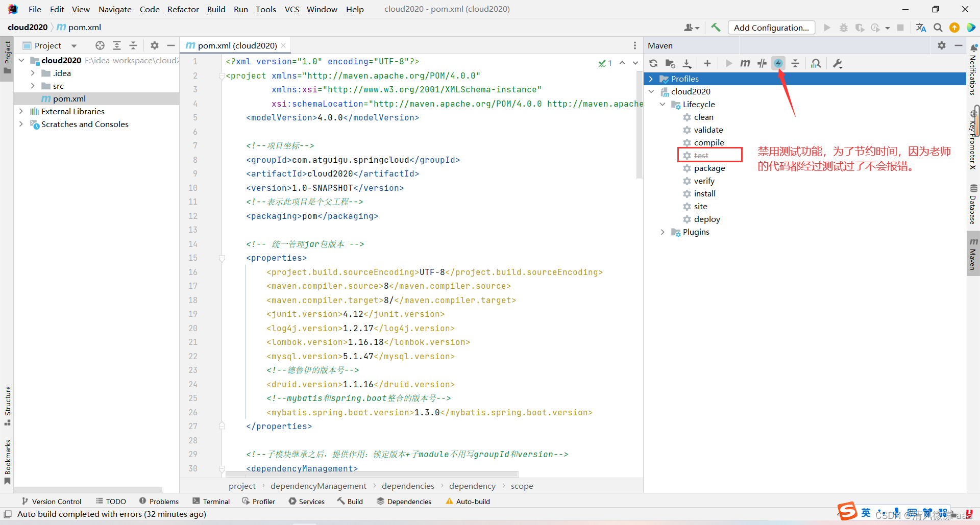
Task: Open the Refactor menu
Action: 183,9
